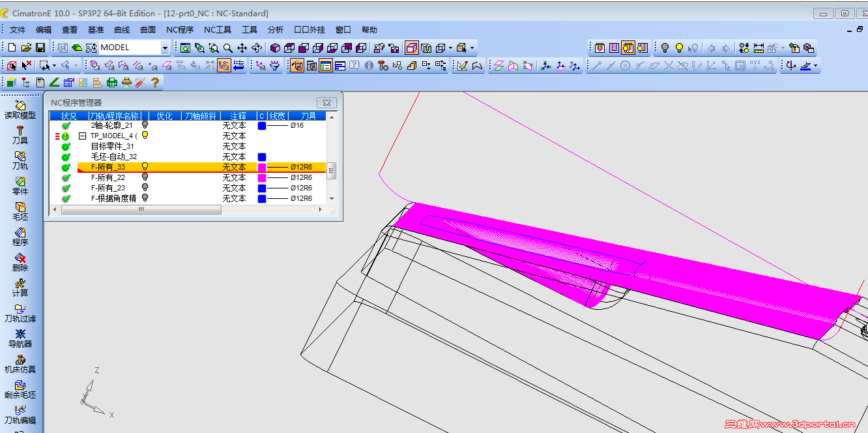Save using the floppy disk icon
The height and width of the screenshot is (433, 868).
point(40,48)
